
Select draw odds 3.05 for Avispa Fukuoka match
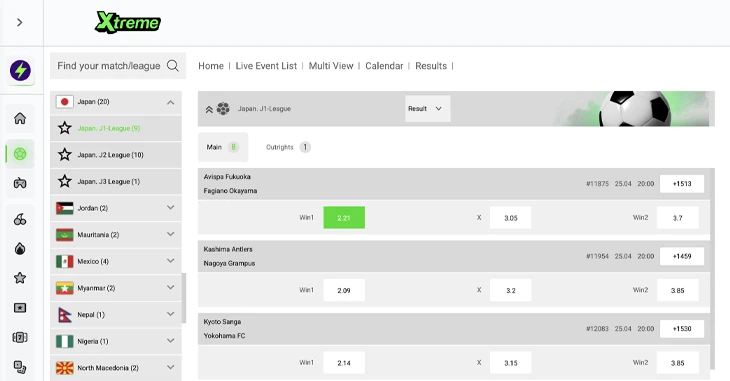(510, 218)
